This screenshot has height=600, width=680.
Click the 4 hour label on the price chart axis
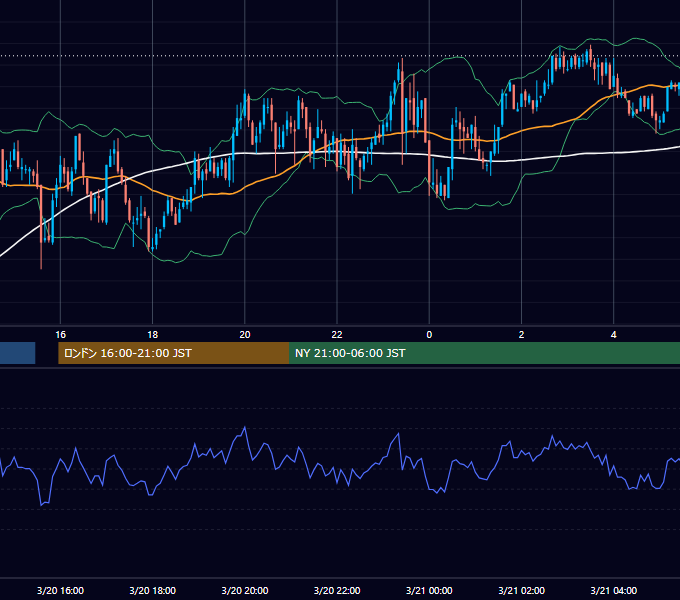(614, 335)
